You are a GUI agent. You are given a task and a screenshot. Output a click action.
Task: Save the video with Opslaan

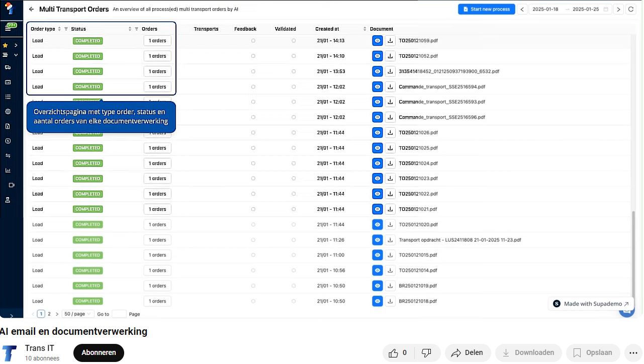pyautogui.click(x=592, y=353)
